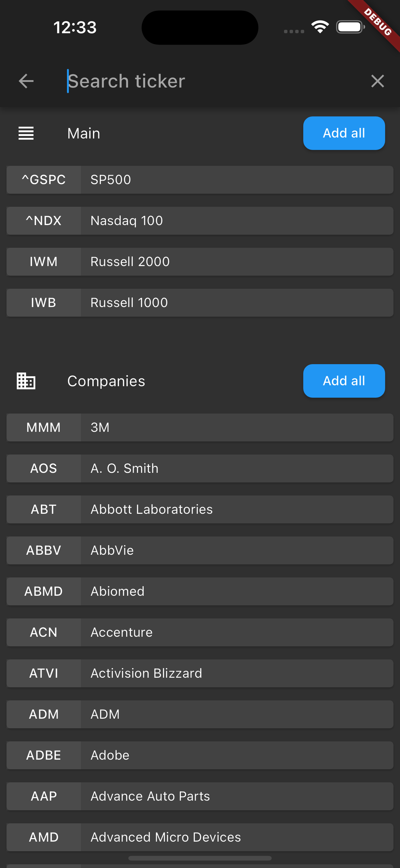400x868 pixels.
Task: Tap the building icon beside Companies
Action: click(x=26, y=381)
